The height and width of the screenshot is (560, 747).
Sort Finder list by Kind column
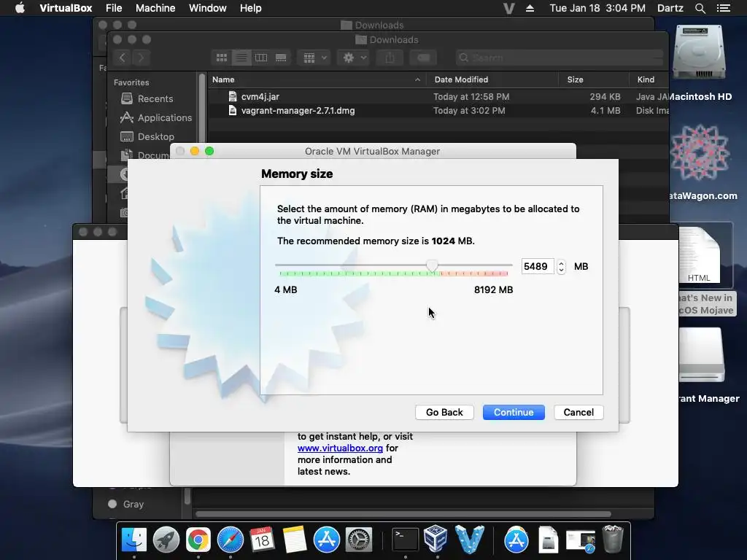click(x=649, y=79)
